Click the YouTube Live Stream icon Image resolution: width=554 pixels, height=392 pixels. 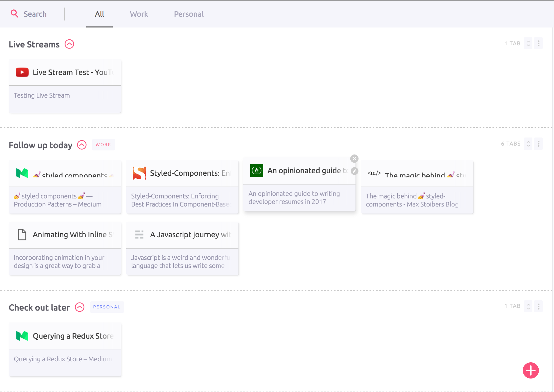click(x=22, y=72)
